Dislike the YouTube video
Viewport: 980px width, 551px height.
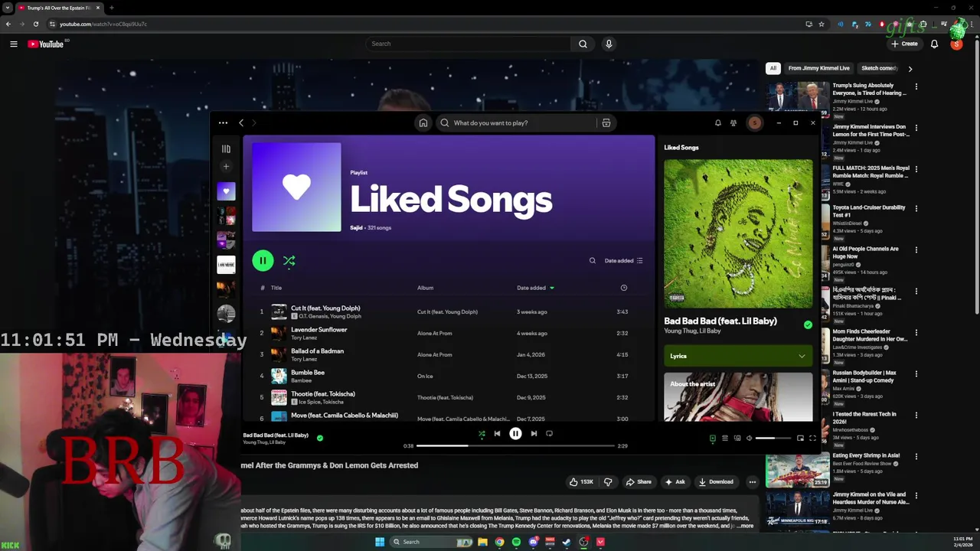[x=608, y=482]
